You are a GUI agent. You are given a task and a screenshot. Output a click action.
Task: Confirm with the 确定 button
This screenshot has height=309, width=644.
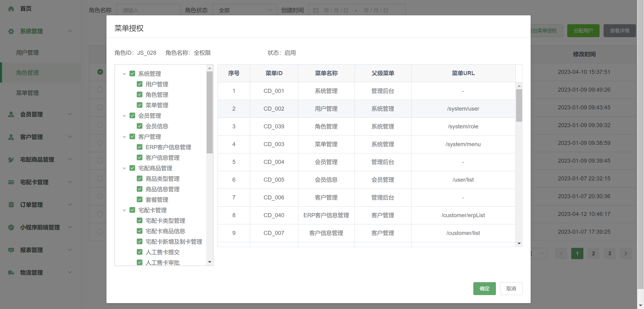click(484, 289)
